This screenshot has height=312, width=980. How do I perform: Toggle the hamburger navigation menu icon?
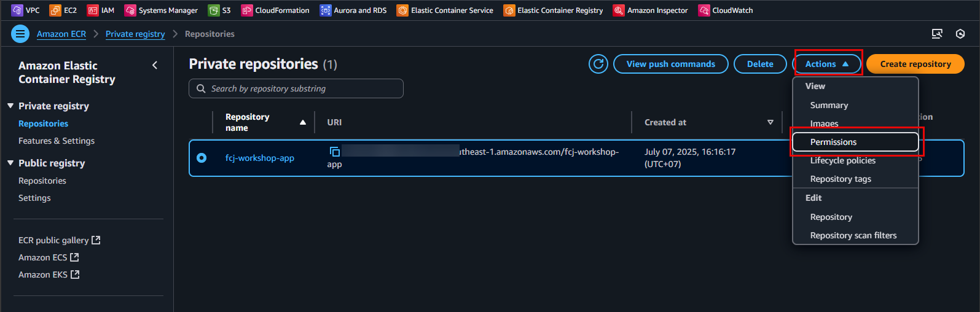20,34
